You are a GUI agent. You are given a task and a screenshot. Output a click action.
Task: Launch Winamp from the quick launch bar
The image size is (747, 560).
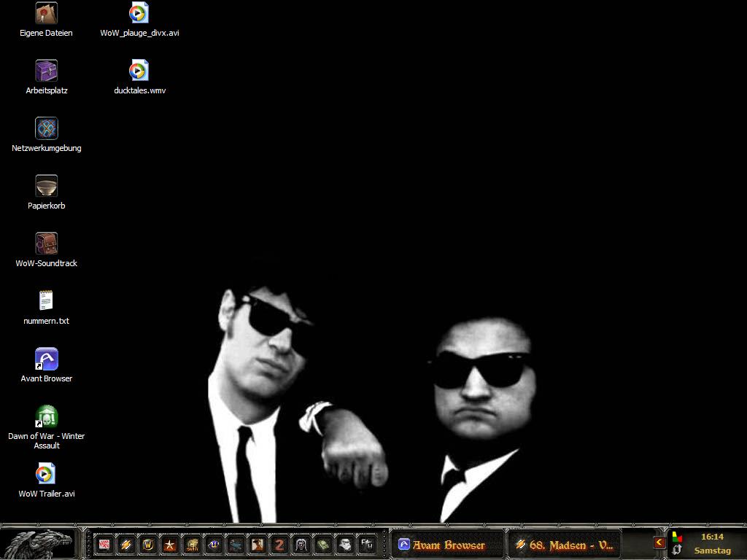tap(126, 544)
